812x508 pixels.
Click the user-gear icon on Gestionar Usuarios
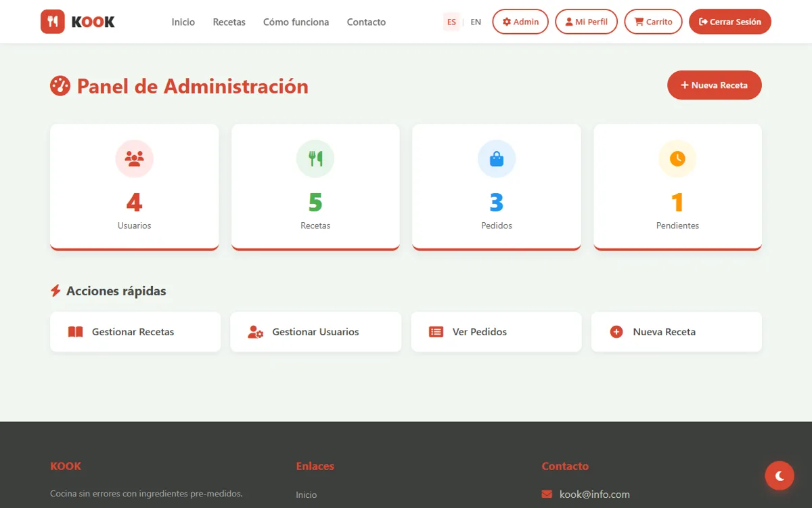pos(256,332)
